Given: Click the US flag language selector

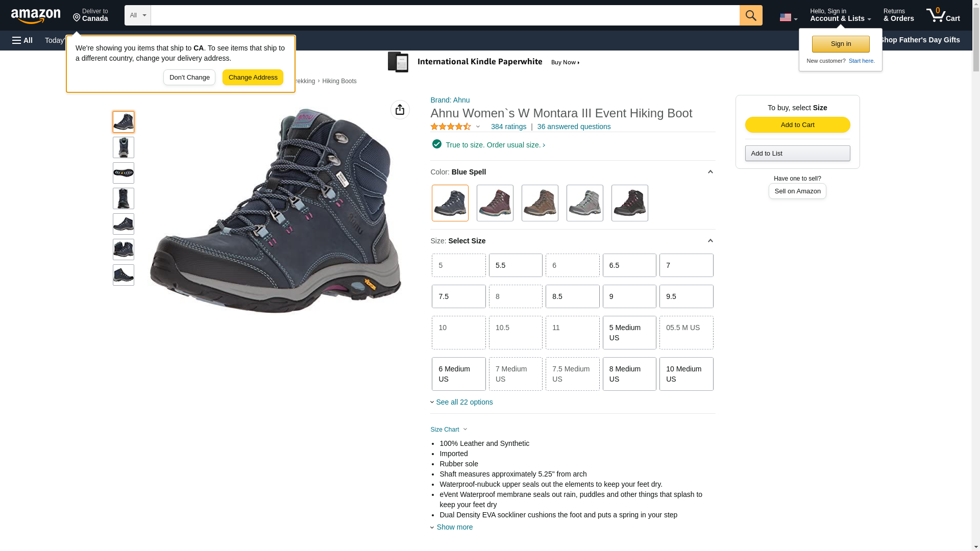Looking at the screenshot, I should (788, 17).
